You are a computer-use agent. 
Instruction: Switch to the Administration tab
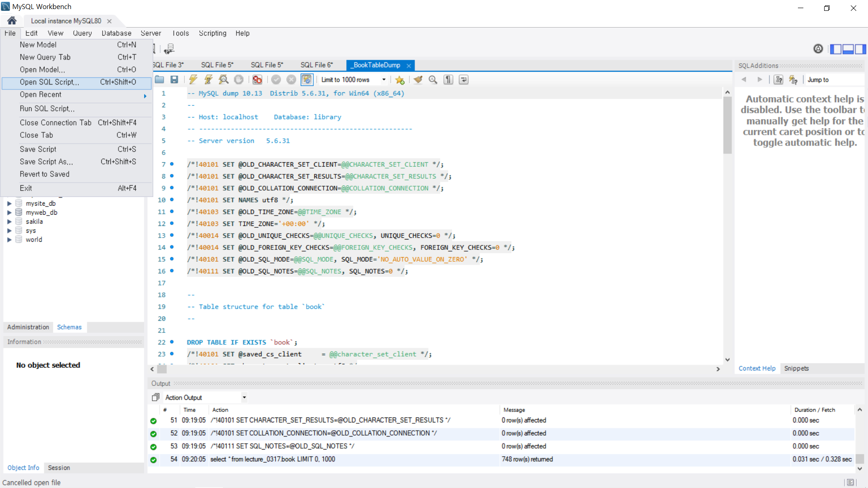pyautogui.click(x=28, y=327)
